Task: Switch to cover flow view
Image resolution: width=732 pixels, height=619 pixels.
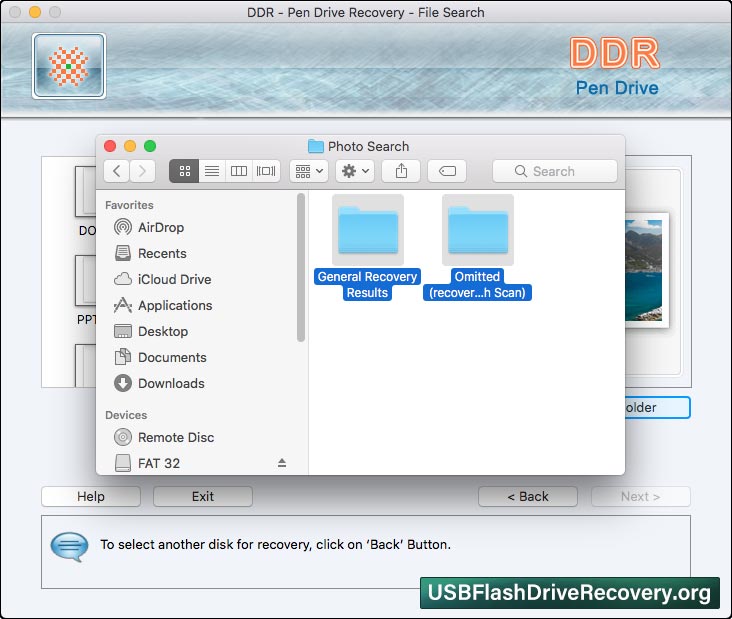Action: pyautogui.click(x=266, y=171)
